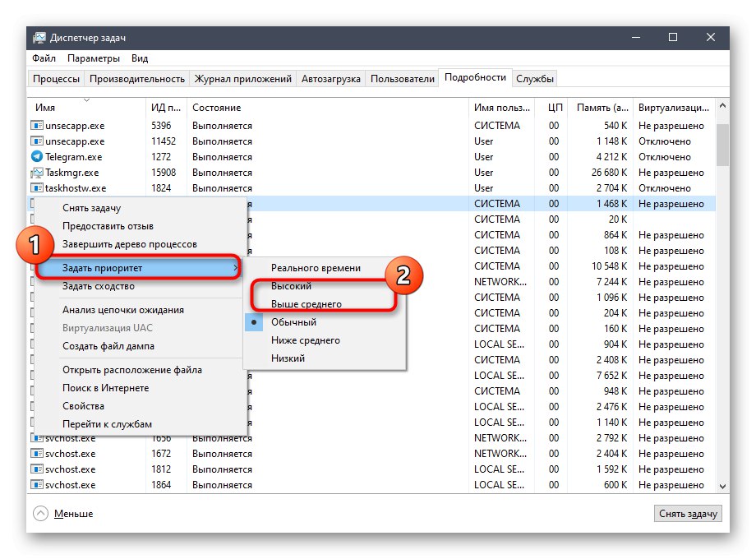Collapse view using the Меньше arrow icon

tap(40, 514)
